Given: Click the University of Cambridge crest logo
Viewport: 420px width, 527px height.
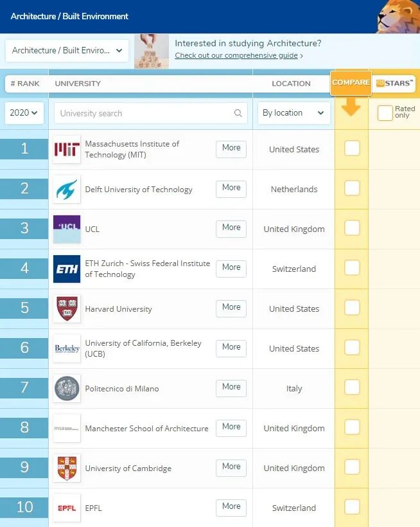Looking at the screenshot, I should click(67, 468).
